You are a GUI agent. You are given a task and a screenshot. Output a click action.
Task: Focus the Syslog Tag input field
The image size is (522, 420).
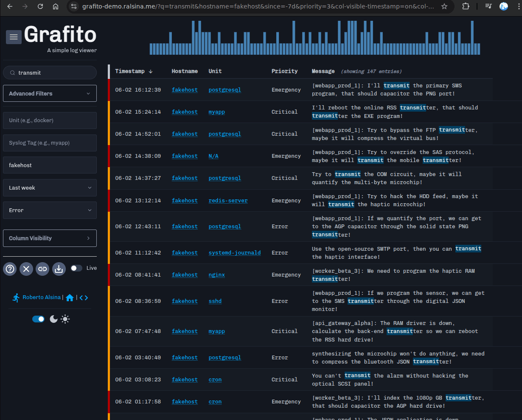50,143
